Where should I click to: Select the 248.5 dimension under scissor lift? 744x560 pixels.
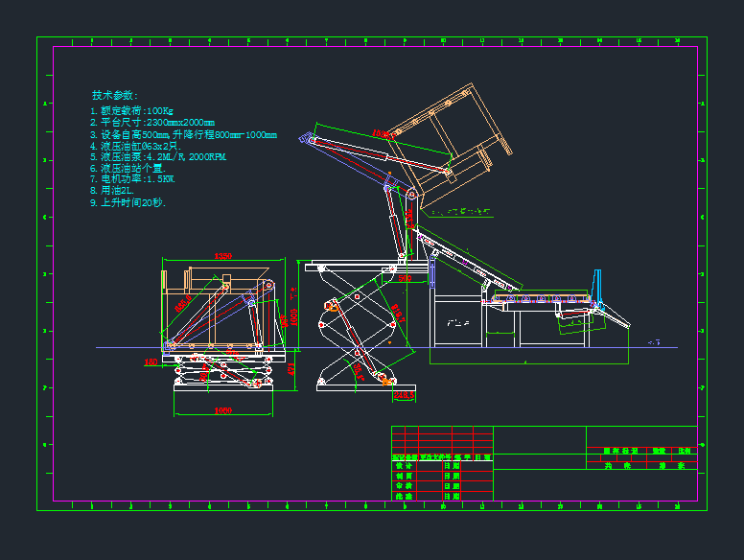click(x=403, y=394)
